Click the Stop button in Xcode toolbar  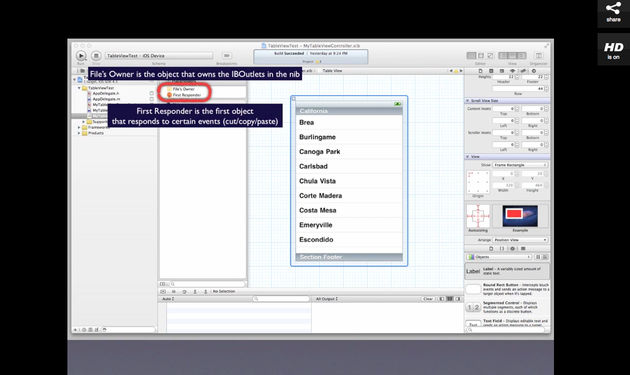click(x=96, y=55)
